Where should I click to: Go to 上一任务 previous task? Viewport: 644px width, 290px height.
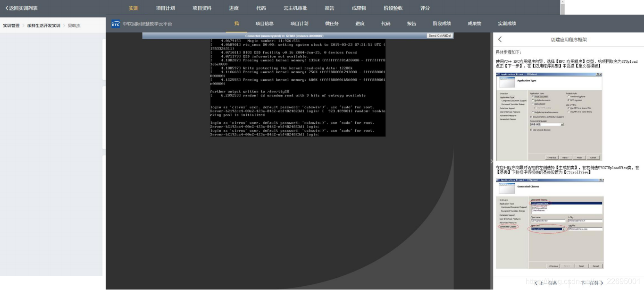click(546, 283)
